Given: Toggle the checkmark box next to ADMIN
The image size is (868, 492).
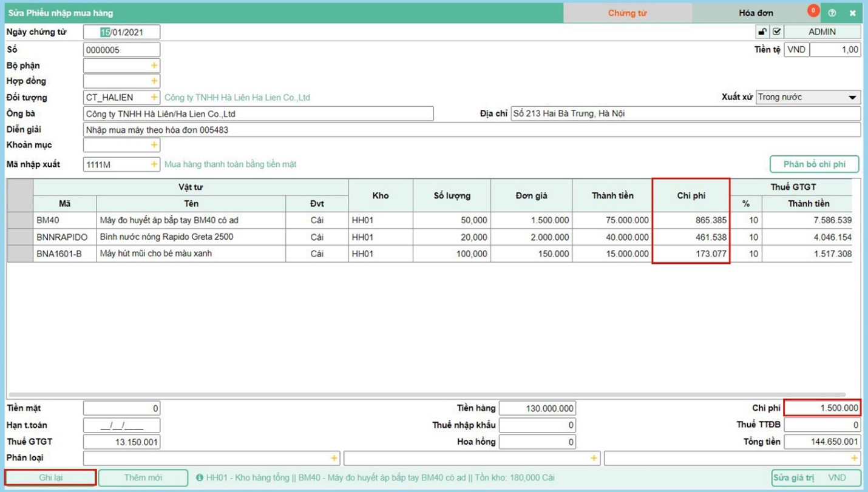Looking at the screenshot, I should click(776, 32).
